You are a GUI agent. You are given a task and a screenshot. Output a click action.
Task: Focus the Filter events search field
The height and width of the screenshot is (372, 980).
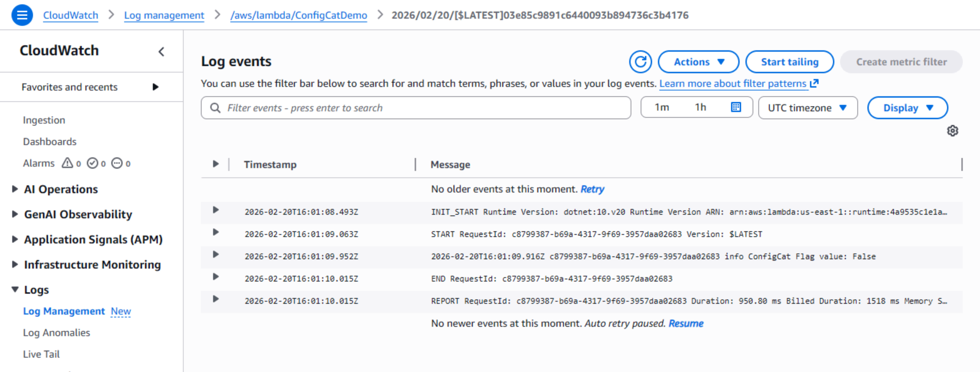coord(419,108)
